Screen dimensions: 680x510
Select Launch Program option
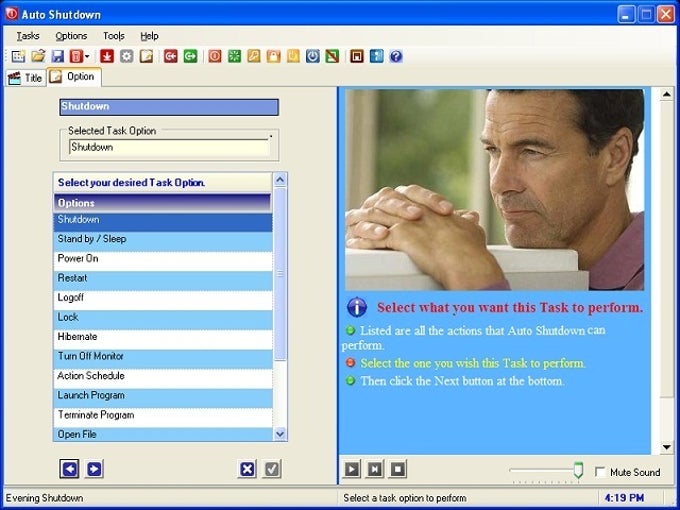(x=163, y=397)
